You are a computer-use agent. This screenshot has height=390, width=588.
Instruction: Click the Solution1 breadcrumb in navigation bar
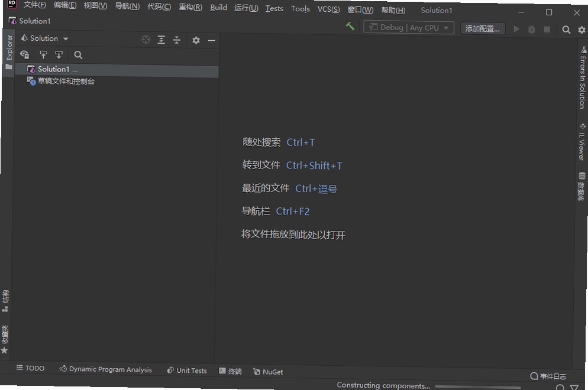(x=30, y=21)
